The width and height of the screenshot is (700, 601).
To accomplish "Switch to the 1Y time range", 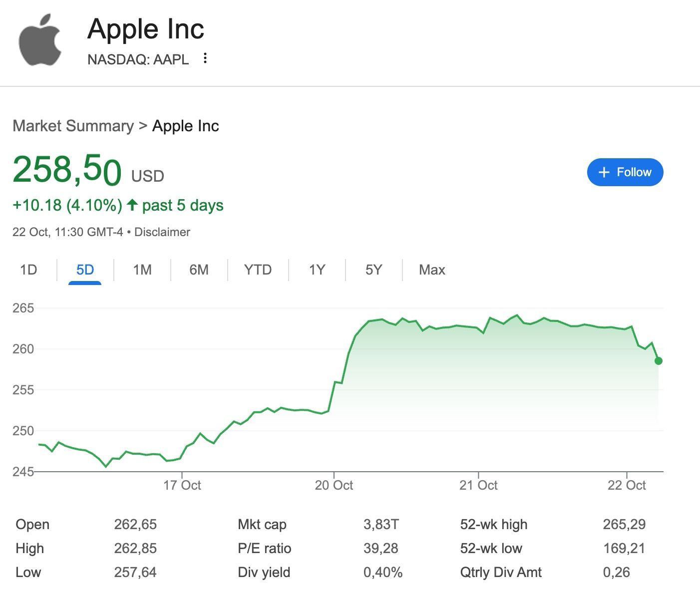I will (x=317, y=270).
